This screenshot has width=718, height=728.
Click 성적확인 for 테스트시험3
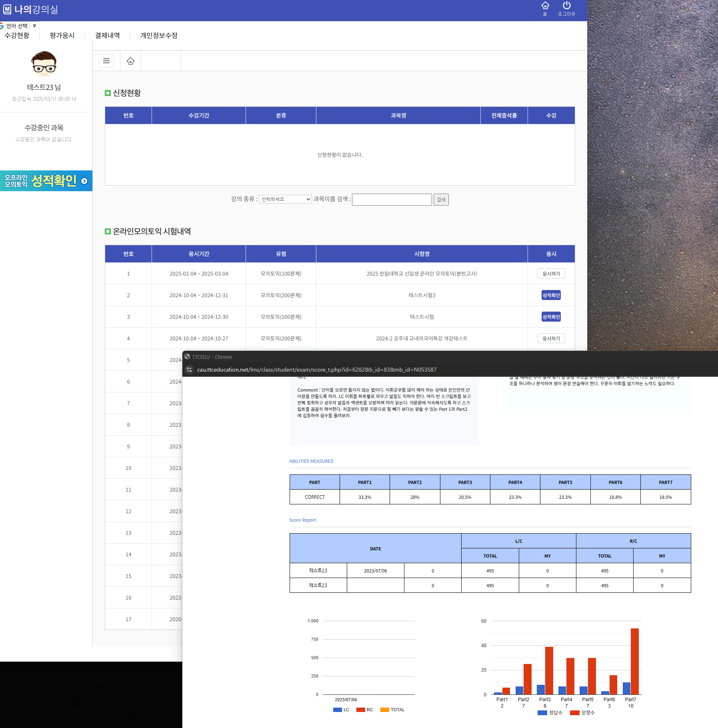coord(551,295)
